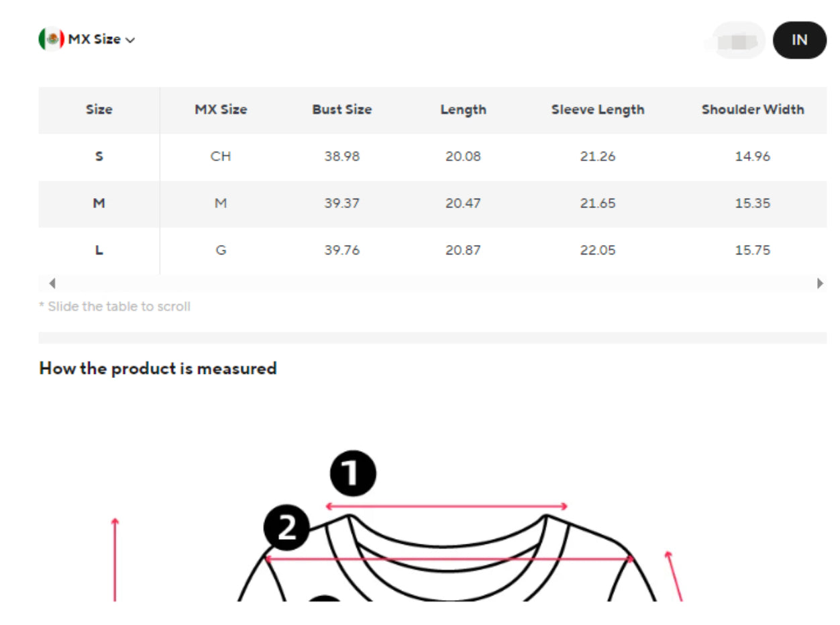Click the How the product is measured heading
This screenshot has height=625, width=840.
158,369
